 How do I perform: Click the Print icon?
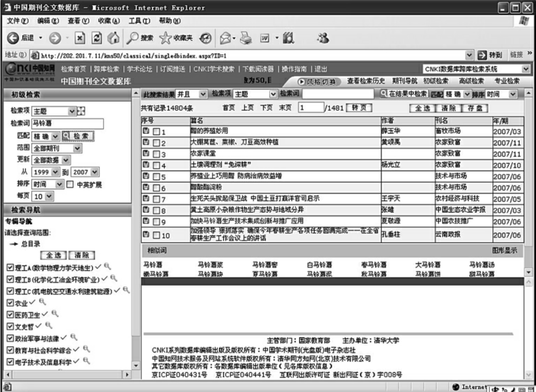[x=246, y=38]
